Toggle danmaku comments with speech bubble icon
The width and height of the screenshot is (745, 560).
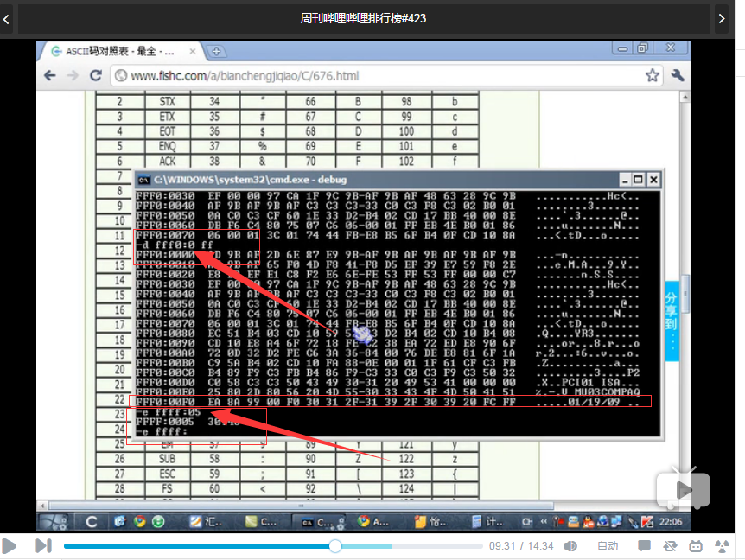pyautogui.click(x=644, y=546)
